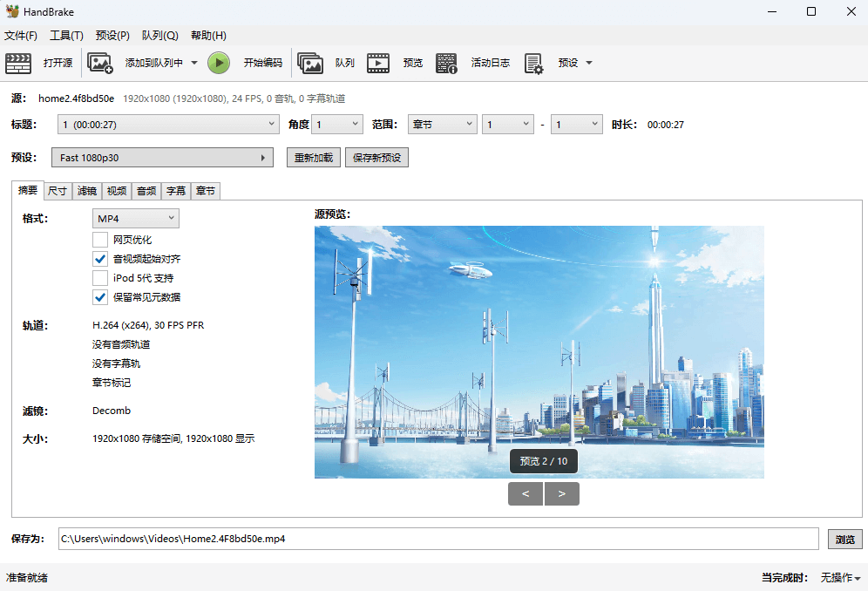Click the 活动日志 toolbar label
This screenshot has width=868, height=591.
click(490, 63)
